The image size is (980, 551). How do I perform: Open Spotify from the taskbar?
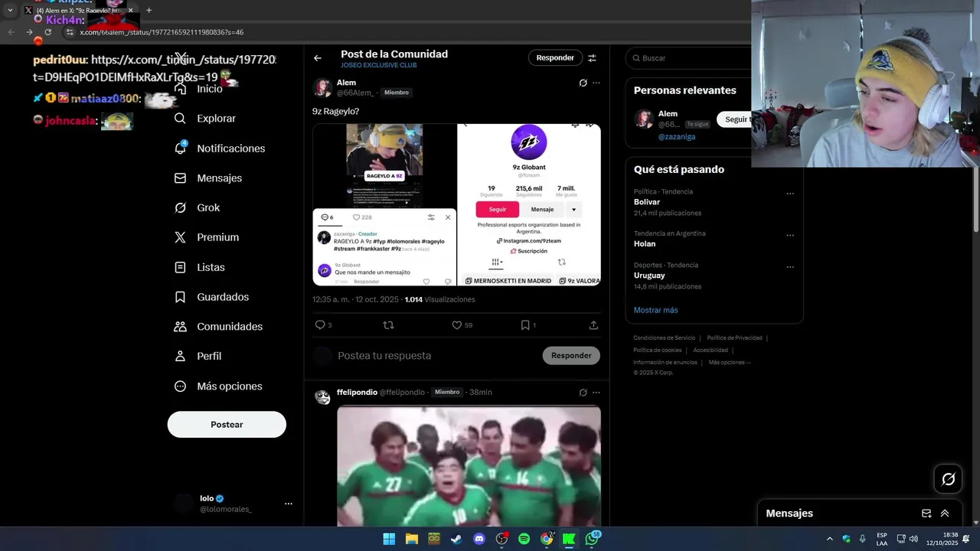coord(524,539)
